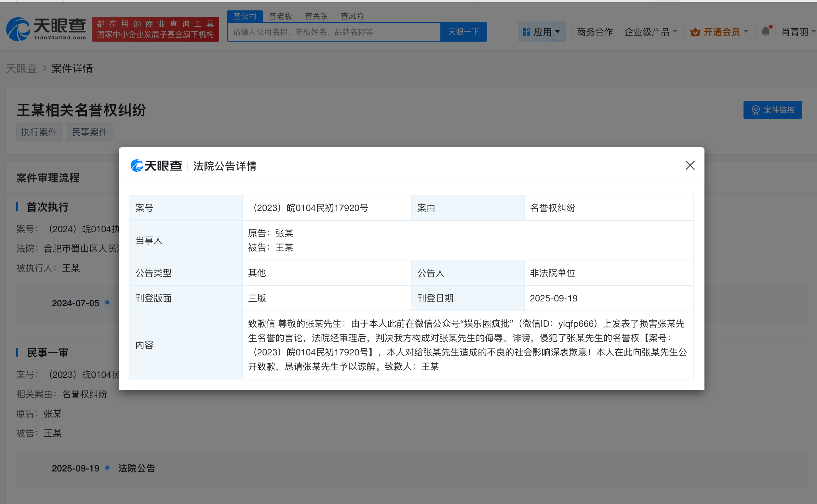Click the blue dot beside 2025-09-19 法院公告
Viewport: 817px width, 504px height.
click(x=107, y=468)
